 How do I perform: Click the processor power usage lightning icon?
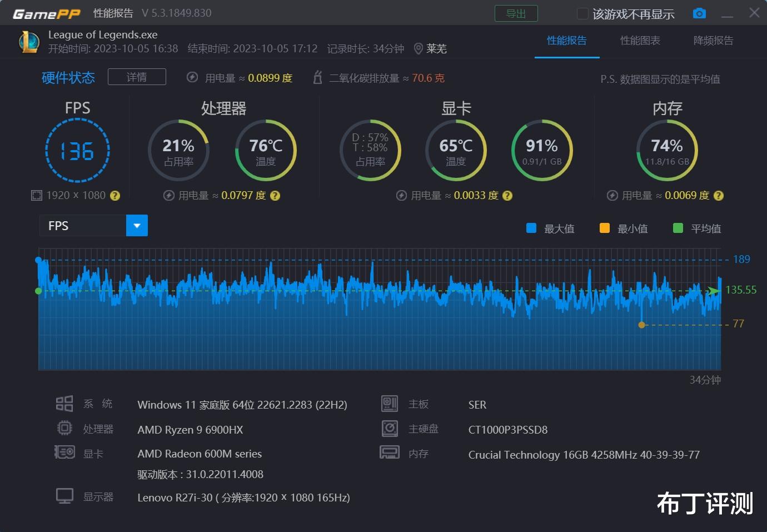point(169,196)
